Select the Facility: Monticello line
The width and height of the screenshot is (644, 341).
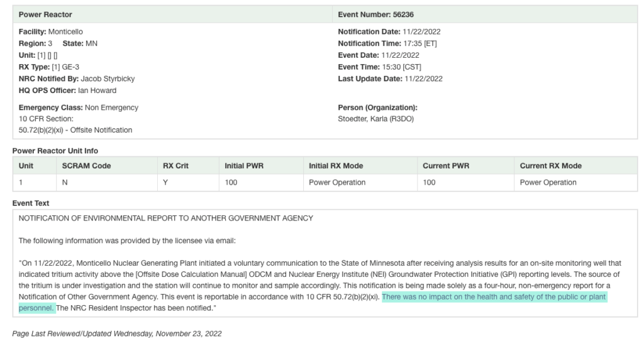coord(51,32)
